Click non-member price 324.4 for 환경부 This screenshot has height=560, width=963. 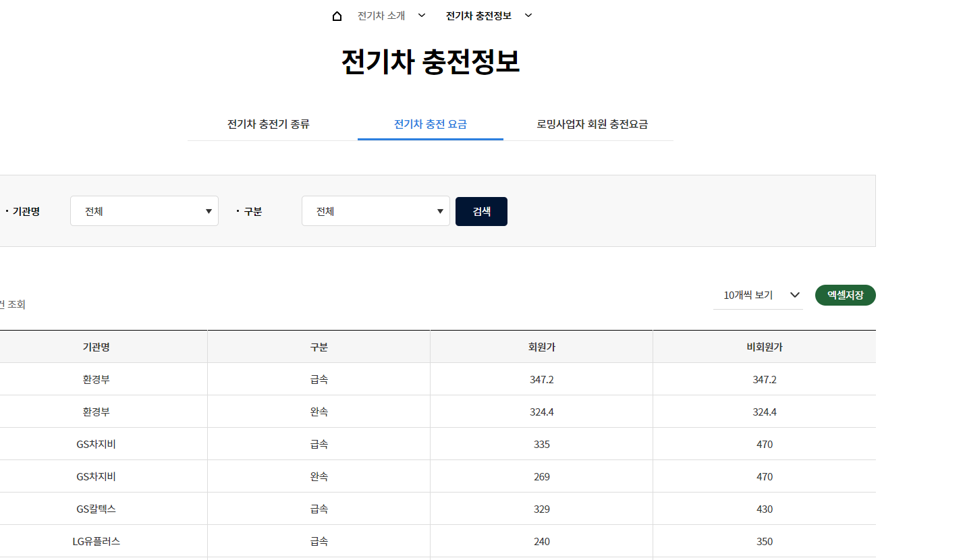(x=765, y=412)
